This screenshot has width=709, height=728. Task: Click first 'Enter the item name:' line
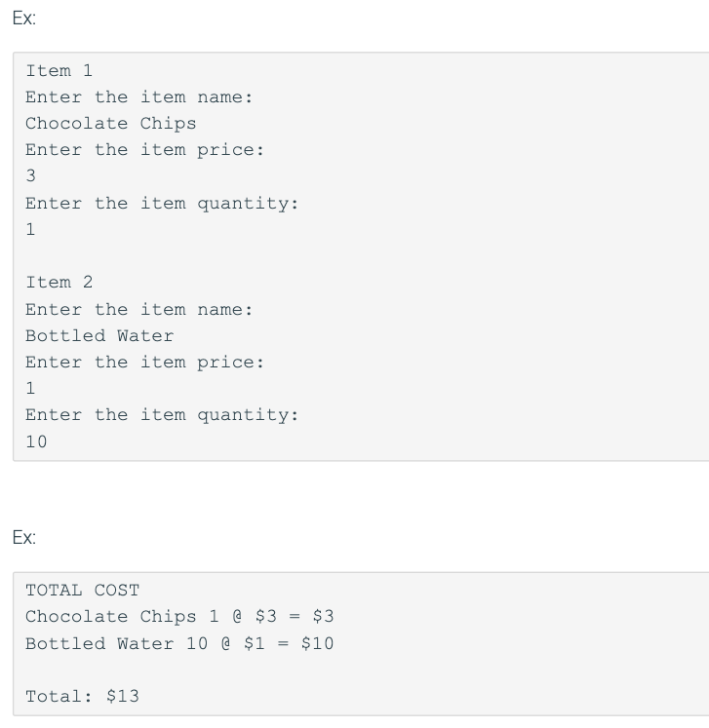coord(139,97)
